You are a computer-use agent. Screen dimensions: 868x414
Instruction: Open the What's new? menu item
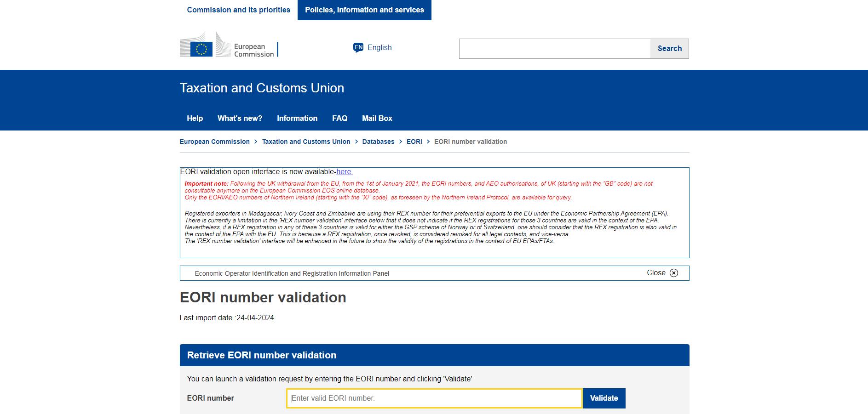pyautogui.click(x=240, y=118)
